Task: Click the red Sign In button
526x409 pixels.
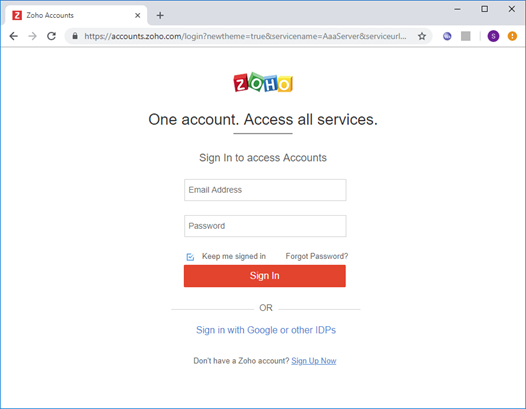Action: click(265, 276)
